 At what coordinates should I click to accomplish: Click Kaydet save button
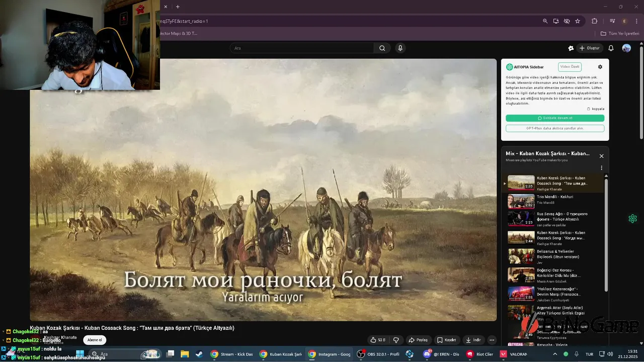(446, 340)
